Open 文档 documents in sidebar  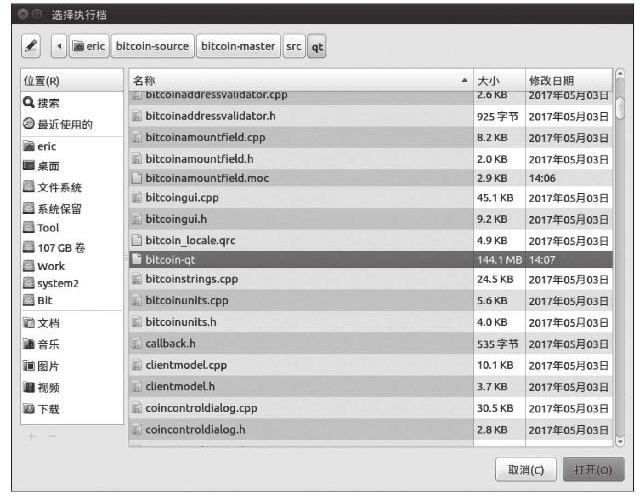click(x=72, y=323)
